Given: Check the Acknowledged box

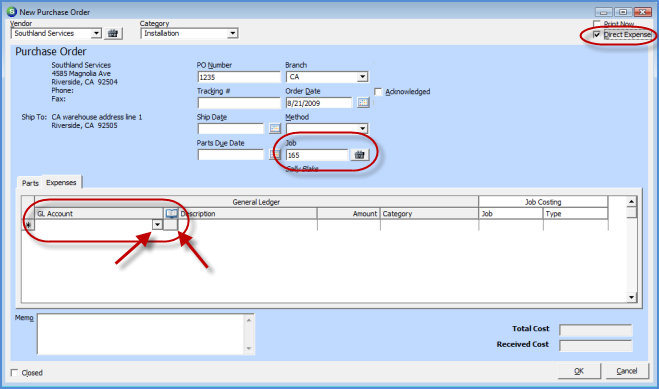Looking at the screenshot, I should (x=378, y=92).
